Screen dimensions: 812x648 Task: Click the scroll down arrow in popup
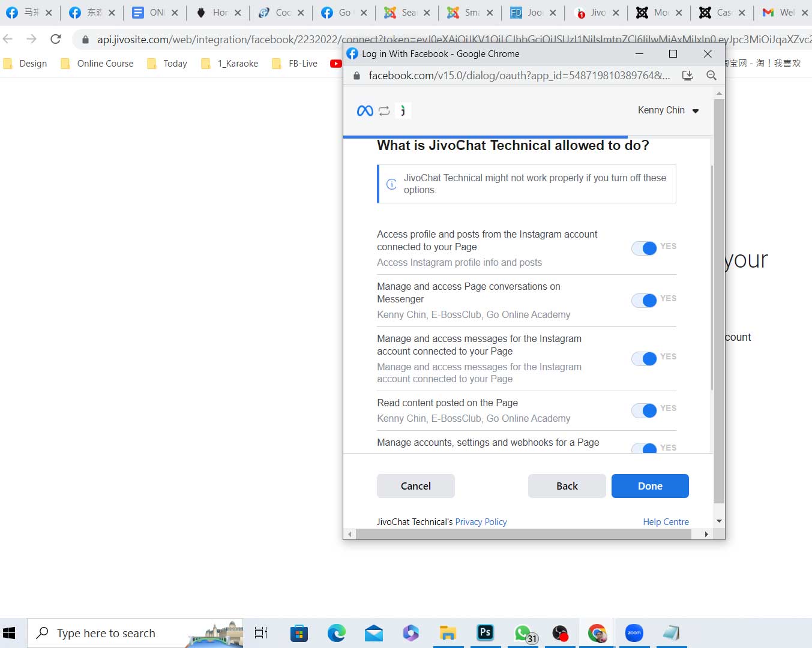tap(719, 521)
